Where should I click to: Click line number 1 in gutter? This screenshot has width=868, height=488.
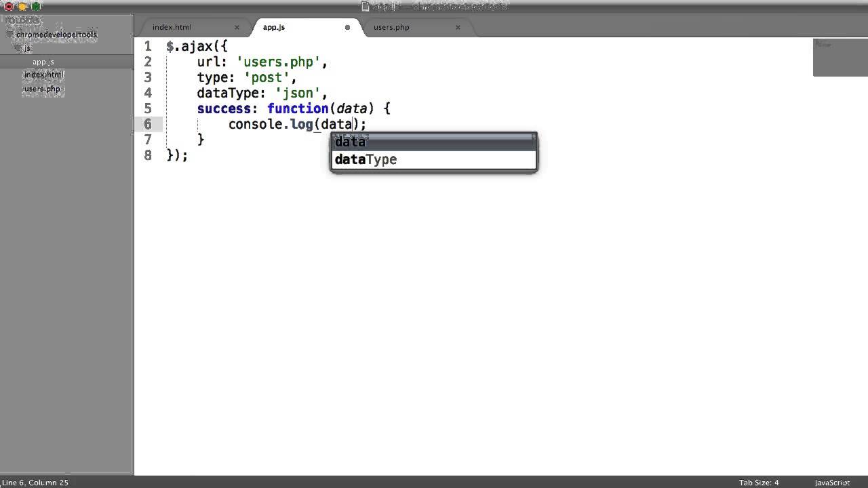point(148,47)
